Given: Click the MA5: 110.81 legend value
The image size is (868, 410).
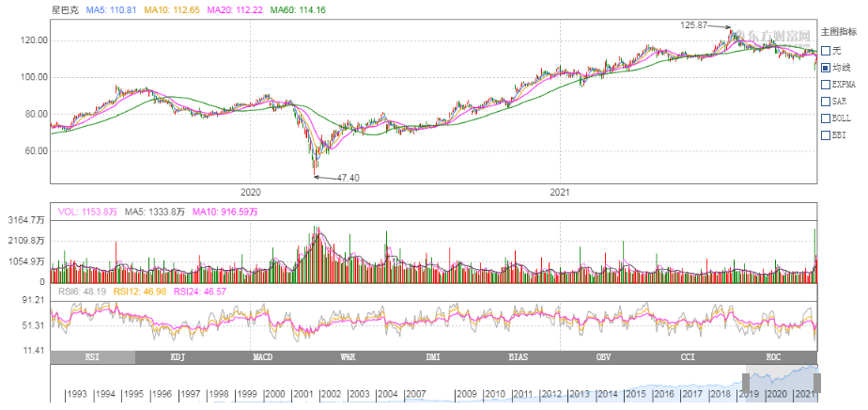Looking at the screenshot, I should [x=110, y=9].
